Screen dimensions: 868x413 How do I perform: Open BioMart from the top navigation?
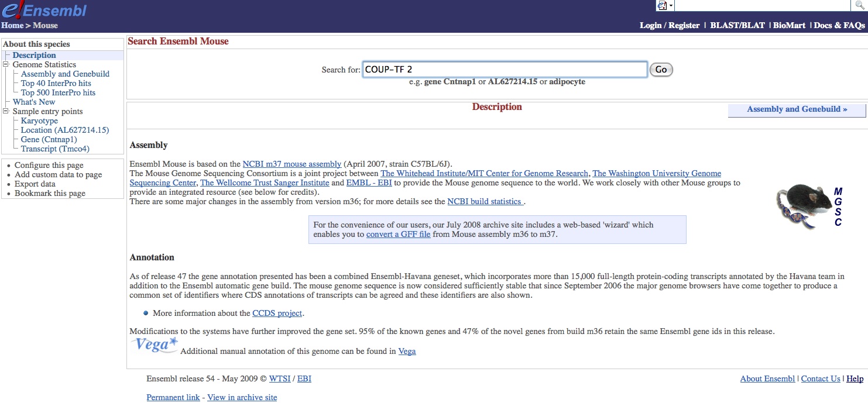pos(789,25)
